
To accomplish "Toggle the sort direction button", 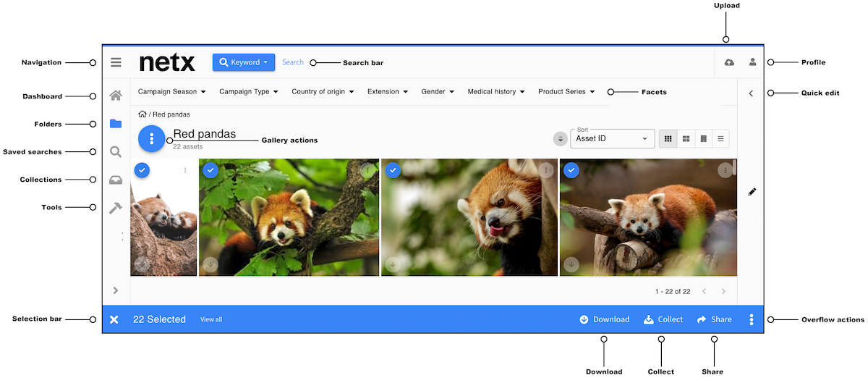I will tap(560, 138).
